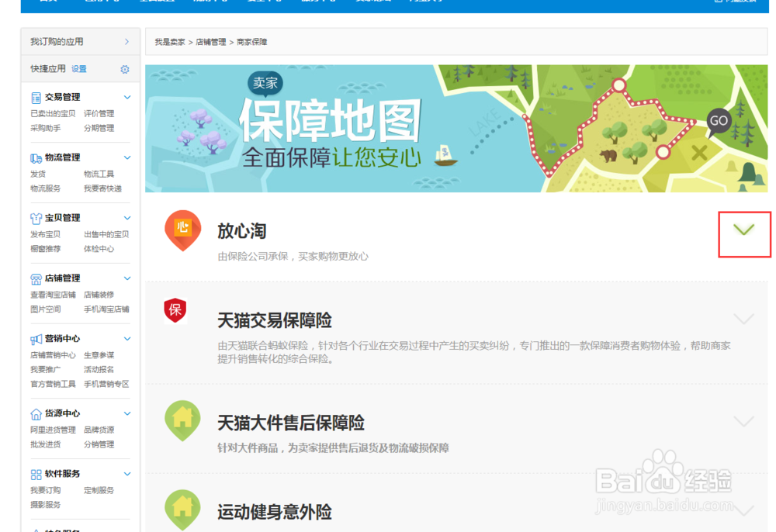Open 阿里进货管理
The width and height of the screenshot is (776, 532).
click(53, 430)
